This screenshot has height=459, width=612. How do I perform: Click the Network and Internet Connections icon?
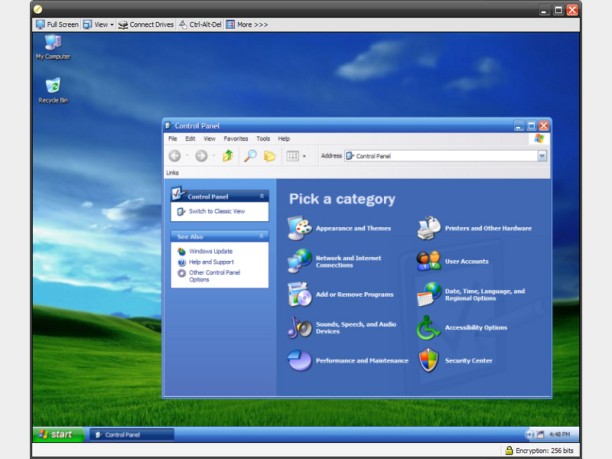[299, 261]
